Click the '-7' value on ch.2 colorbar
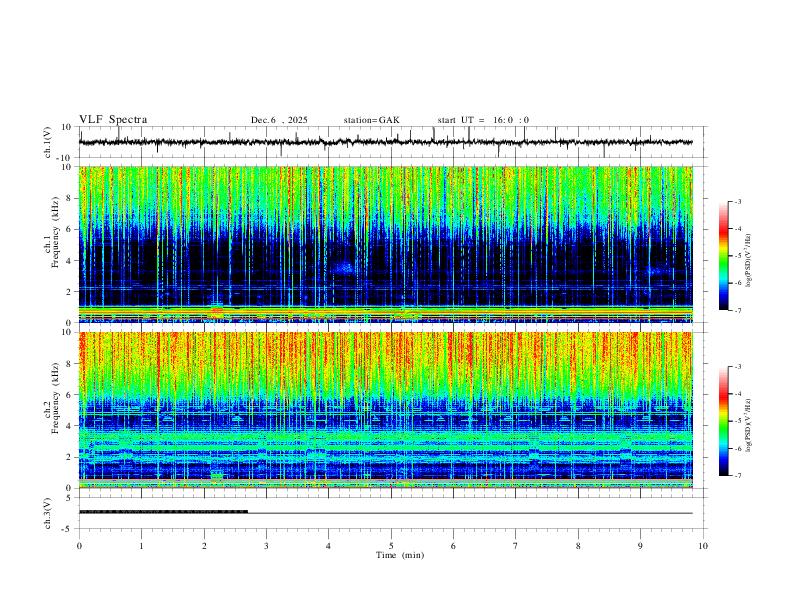 tap(737, 476)
